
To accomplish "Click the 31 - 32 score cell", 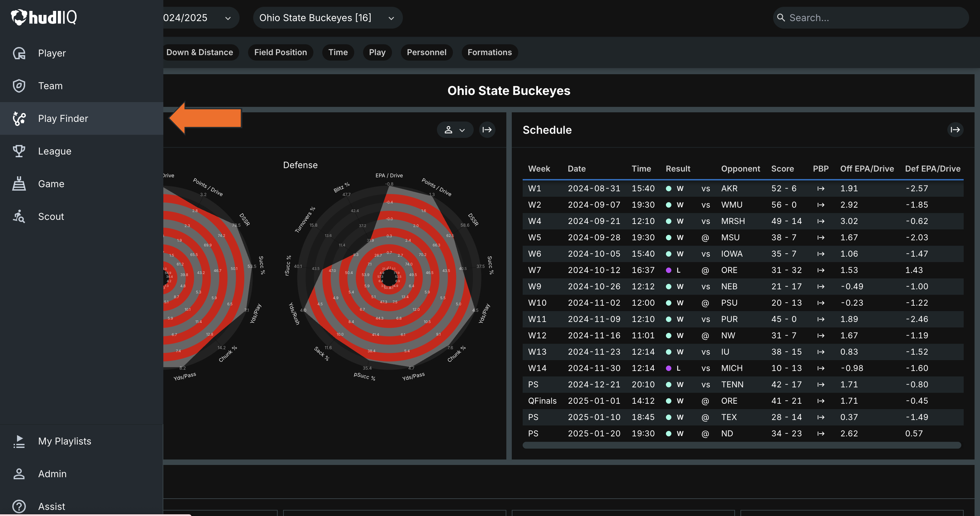I will (786, 270).
